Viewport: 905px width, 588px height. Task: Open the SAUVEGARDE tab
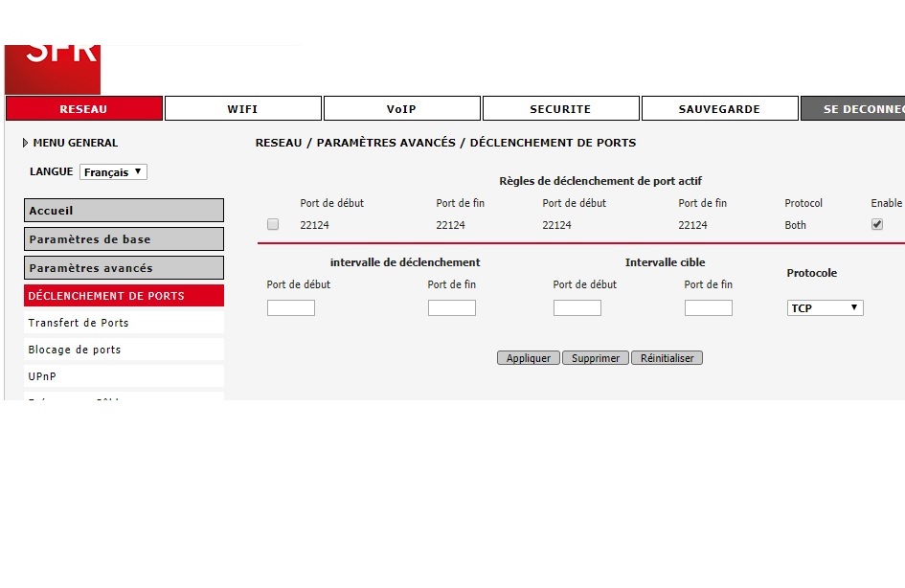719,109
